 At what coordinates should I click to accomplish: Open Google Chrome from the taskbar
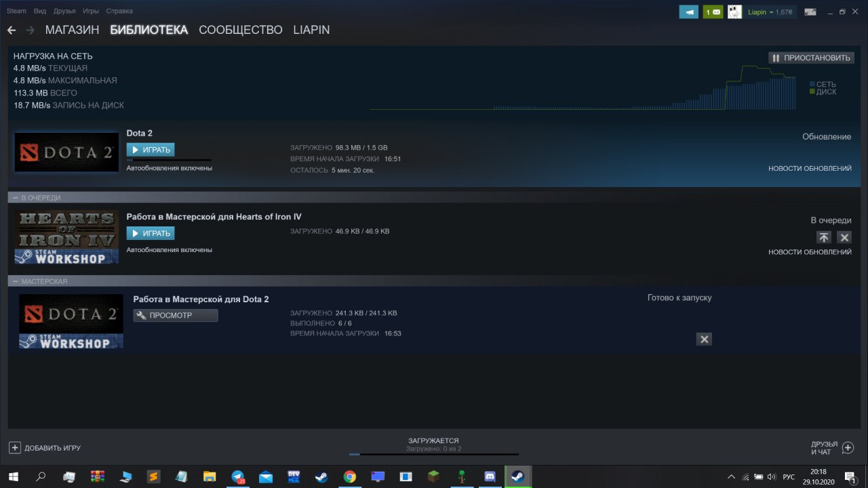[x=349, y=476]
